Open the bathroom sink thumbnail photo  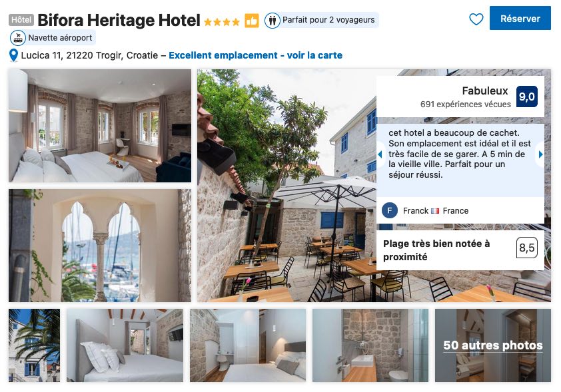[370, 345]
